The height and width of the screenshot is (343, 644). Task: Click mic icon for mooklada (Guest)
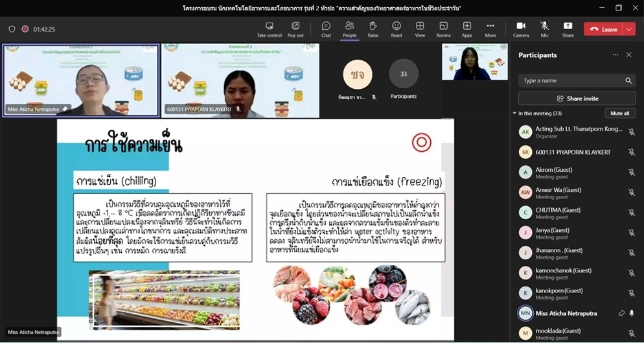coord(631,333)
